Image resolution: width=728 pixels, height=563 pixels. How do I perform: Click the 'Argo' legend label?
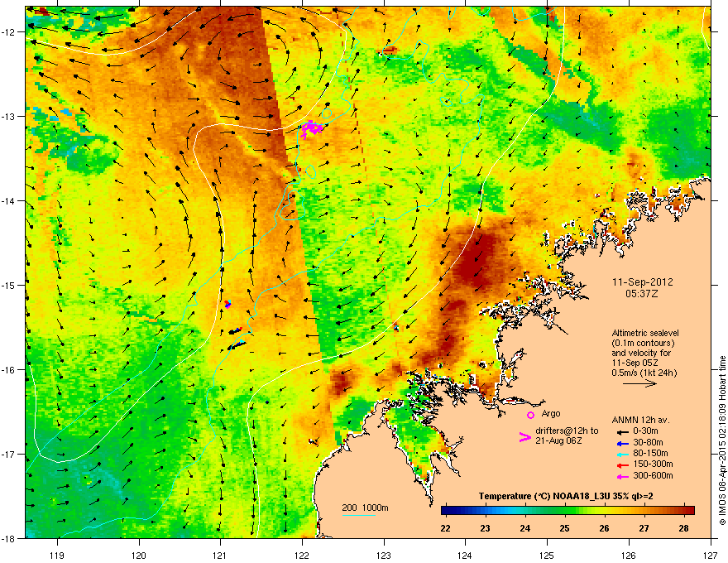tap(551, 413)
